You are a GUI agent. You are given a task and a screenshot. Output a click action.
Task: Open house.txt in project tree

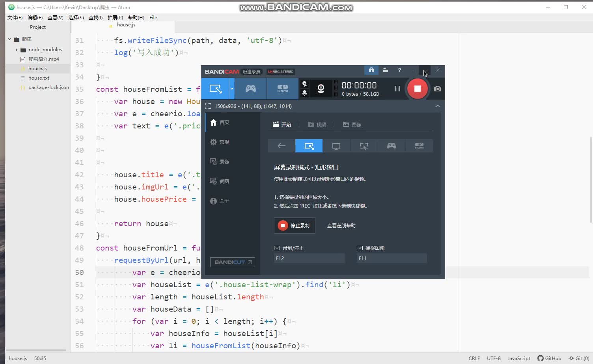(x=39, y=78)
